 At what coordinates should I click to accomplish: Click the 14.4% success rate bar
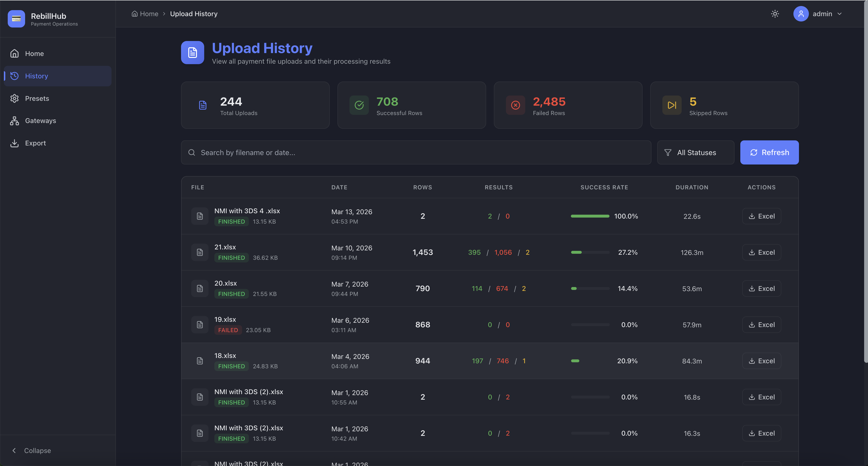(x=590, y=288)
